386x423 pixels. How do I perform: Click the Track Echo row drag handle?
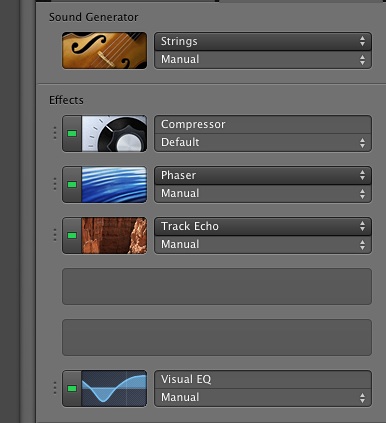click(x=55, y=235)
